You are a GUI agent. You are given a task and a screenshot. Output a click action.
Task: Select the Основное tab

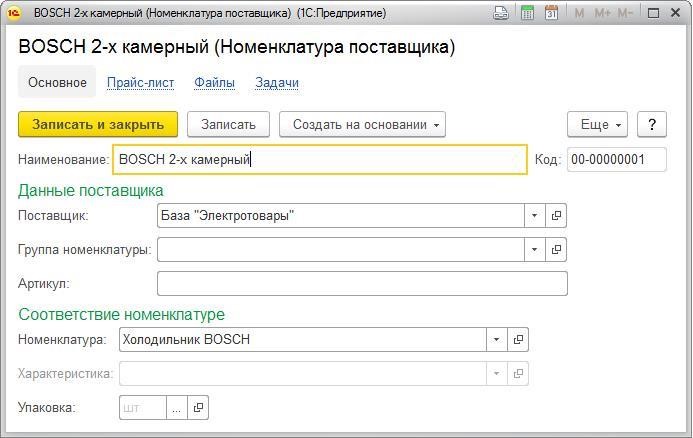point(57,82)
